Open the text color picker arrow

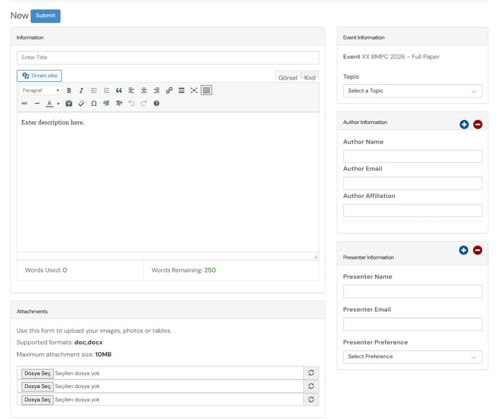(x=58, y=103)
